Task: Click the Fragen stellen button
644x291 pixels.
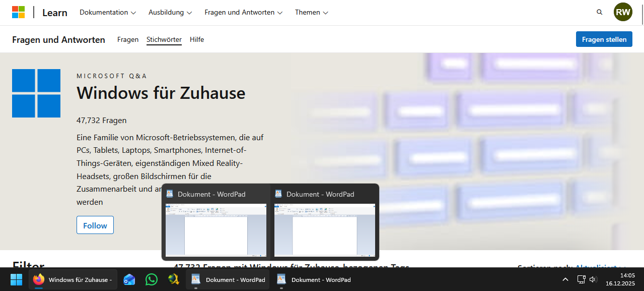Action: 604,39
